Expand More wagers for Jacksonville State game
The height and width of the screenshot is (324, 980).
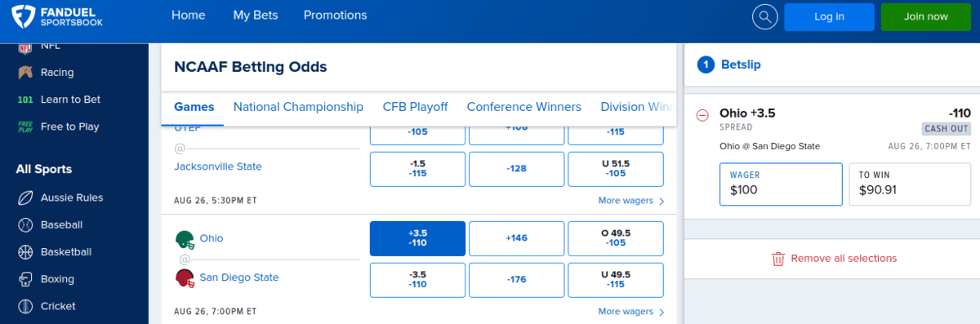(631, 200)
